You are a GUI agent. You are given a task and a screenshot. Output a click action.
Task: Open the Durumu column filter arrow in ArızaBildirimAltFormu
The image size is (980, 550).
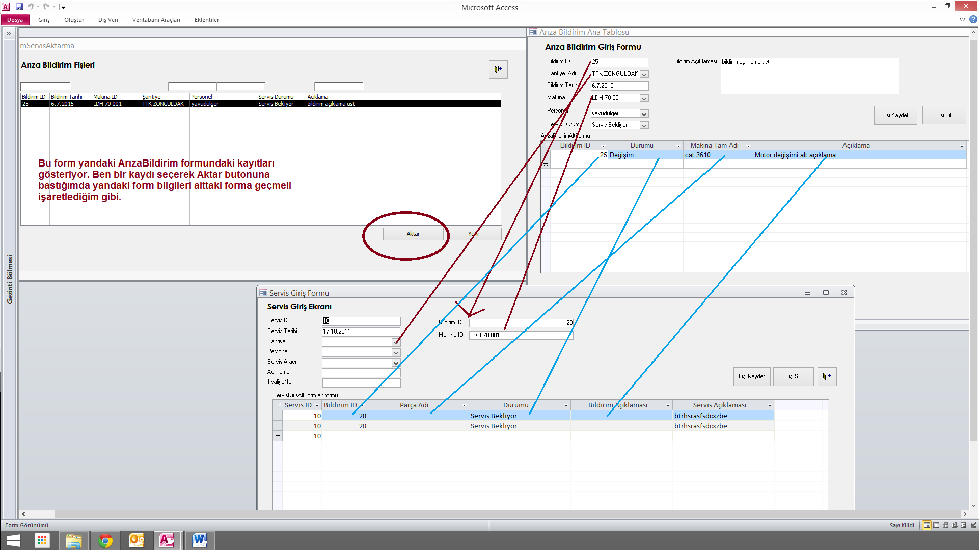[x=678, y=146]
